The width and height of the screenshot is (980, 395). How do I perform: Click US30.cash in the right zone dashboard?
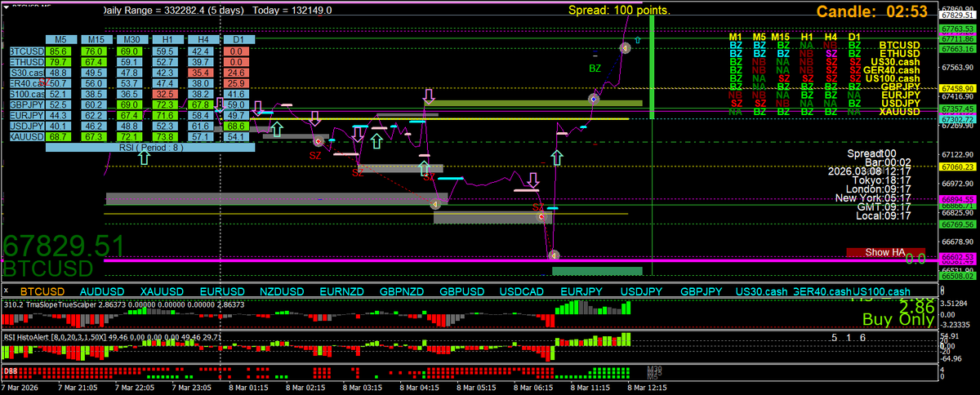[896, 62]
